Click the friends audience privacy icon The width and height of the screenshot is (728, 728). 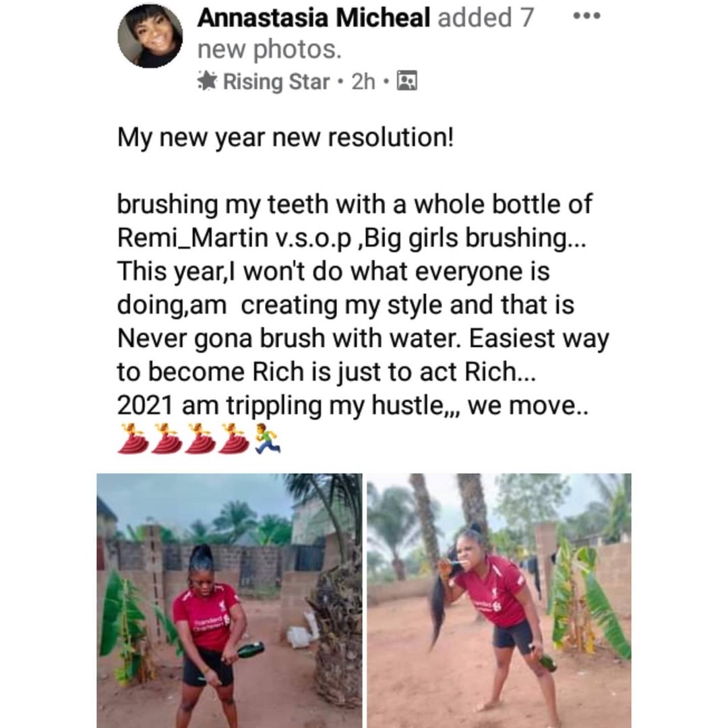(x=408, y=82)
